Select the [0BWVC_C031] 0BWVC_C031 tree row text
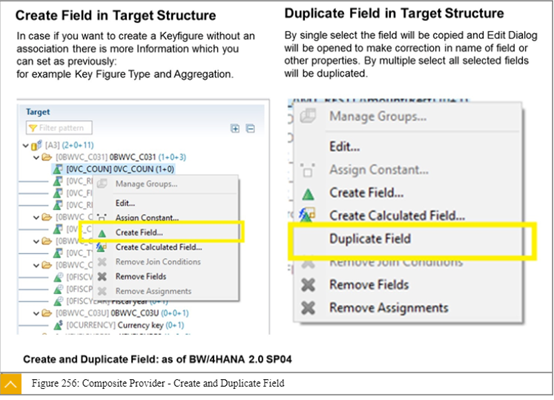 [x=120, y=157]
